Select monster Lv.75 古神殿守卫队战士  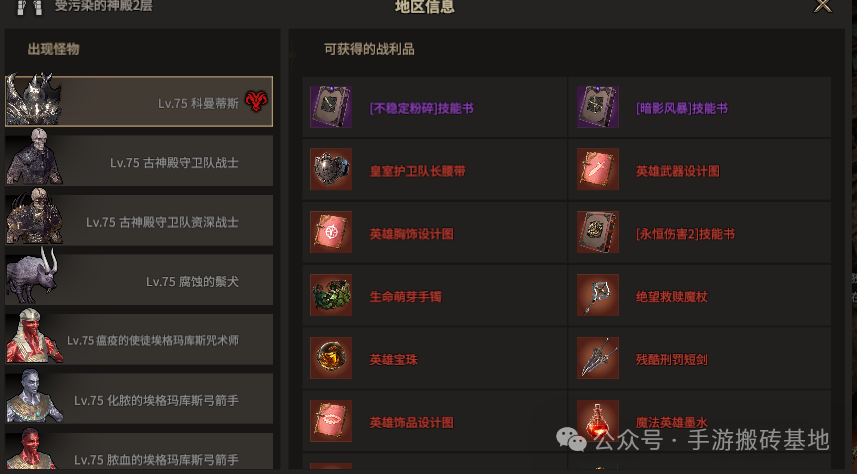pyautogui.click(x=139, y=161)
